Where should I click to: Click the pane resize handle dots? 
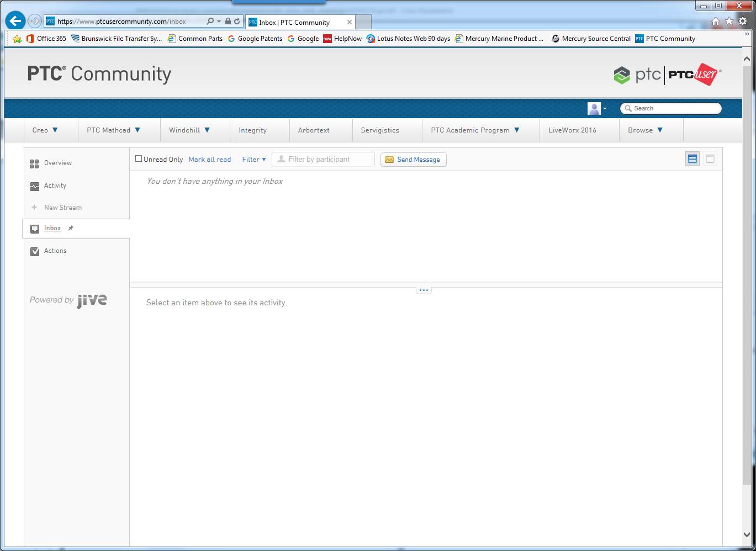[424, 290]
